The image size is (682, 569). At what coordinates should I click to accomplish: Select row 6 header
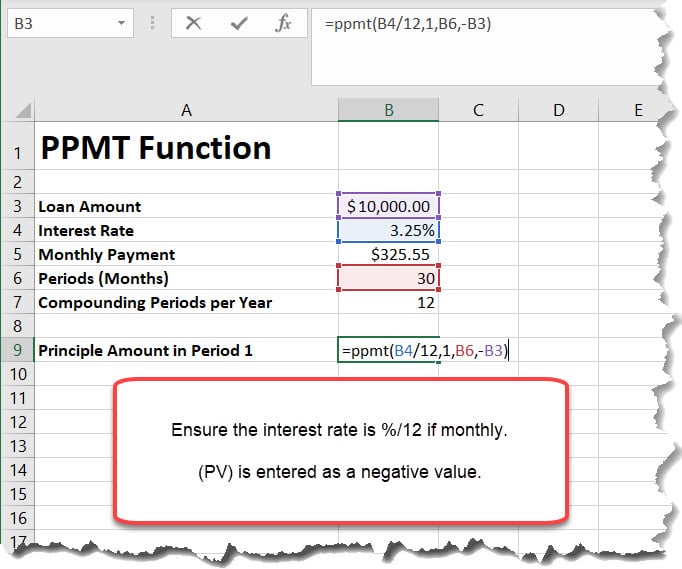click(x=18, y=278)
